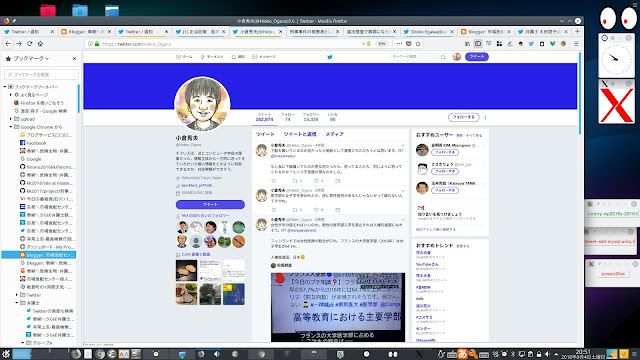Reload the page with the refresh icon

point(29,44)
